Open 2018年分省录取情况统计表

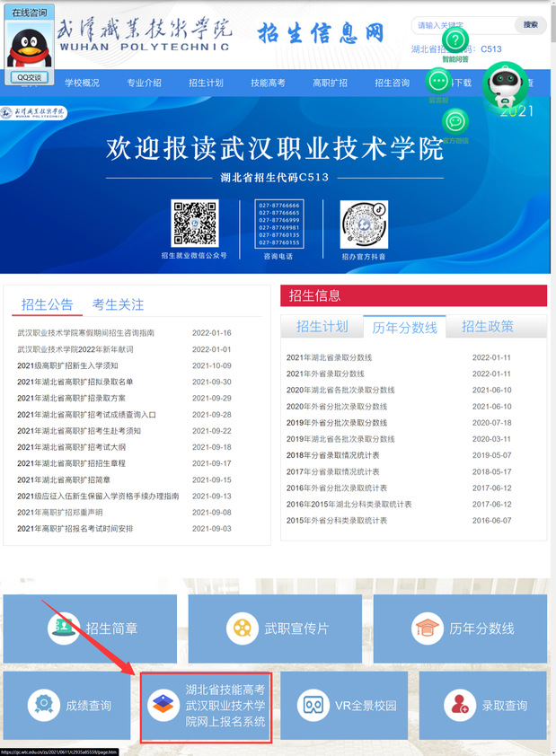coord(332,455)
